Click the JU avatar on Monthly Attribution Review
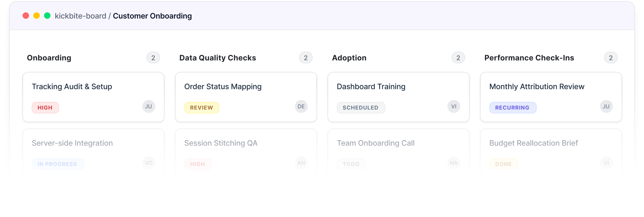 (x=606, y=107)
